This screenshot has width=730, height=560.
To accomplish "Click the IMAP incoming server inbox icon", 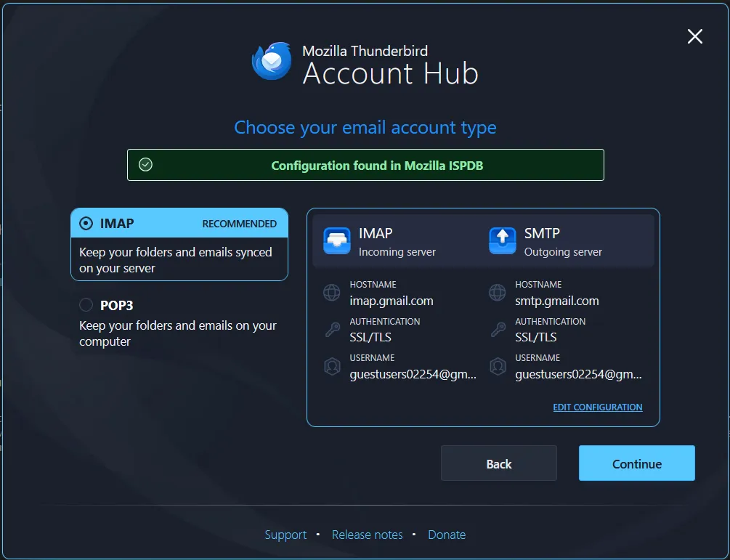I will pos(337,241).
